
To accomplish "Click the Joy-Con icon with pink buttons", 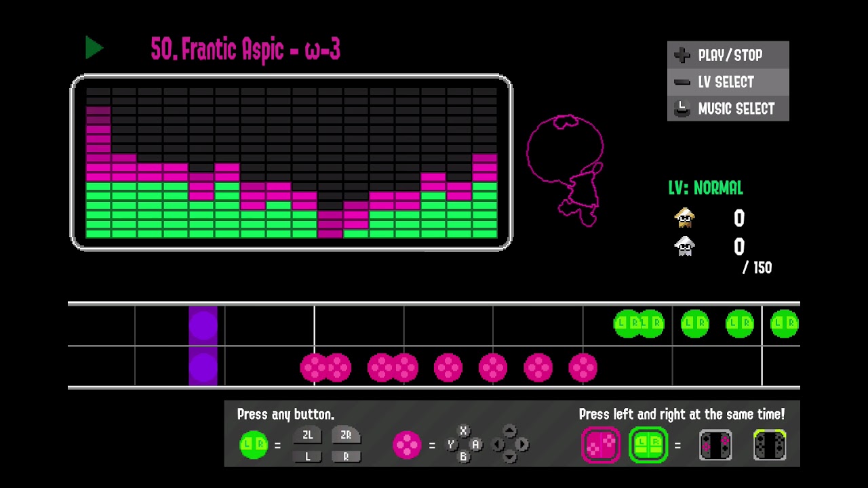I will coord(715,445).
